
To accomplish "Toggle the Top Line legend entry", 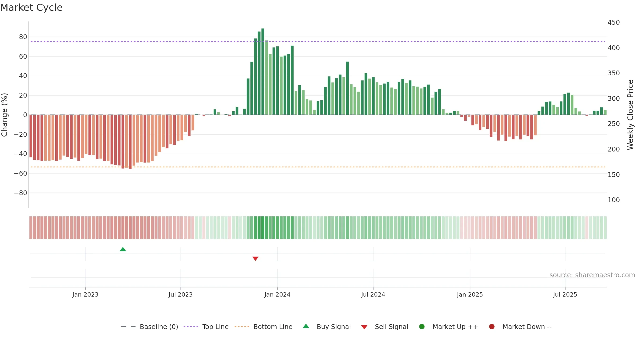I will pyautogui.click(x=206, y=327).
